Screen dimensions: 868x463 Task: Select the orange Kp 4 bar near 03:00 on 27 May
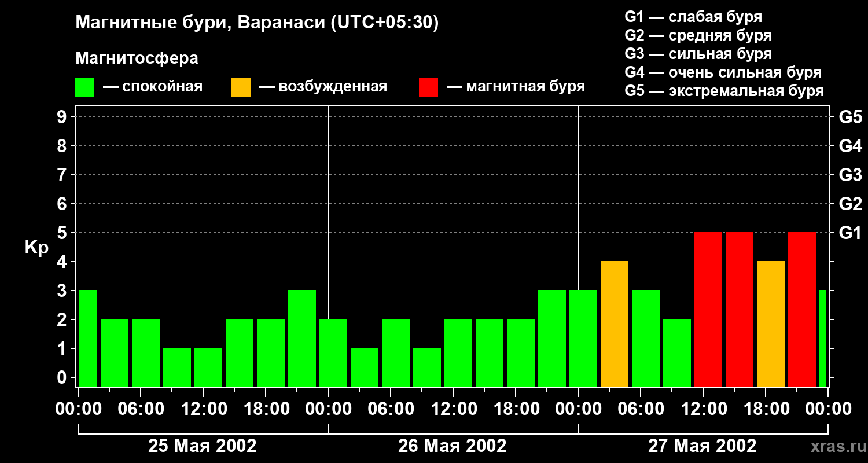point(615,324)
